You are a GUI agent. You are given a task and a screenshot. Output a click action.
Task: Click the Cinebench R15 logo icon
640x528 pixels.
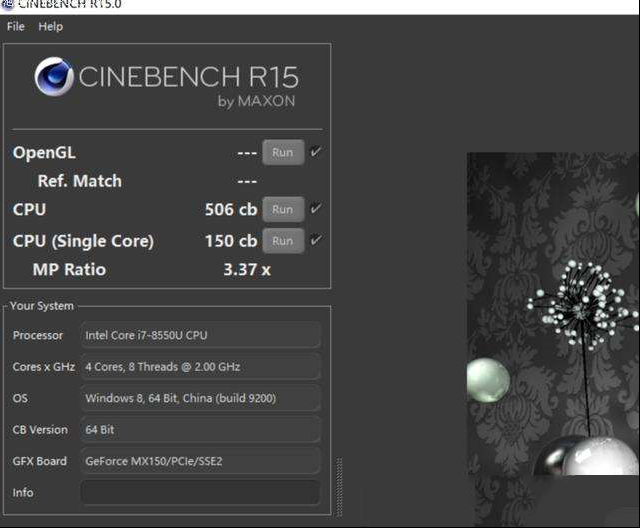coord(54,77)
